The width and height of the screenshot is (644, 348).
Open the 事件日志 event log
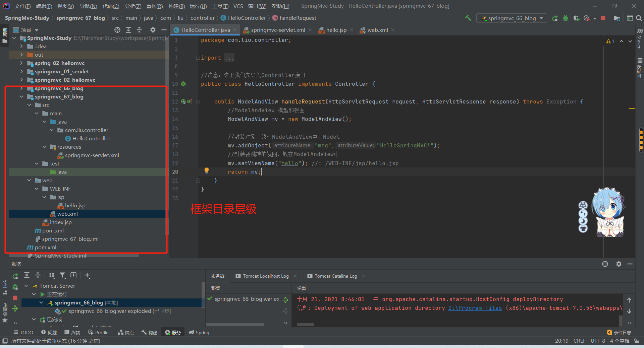click(619, 332)
